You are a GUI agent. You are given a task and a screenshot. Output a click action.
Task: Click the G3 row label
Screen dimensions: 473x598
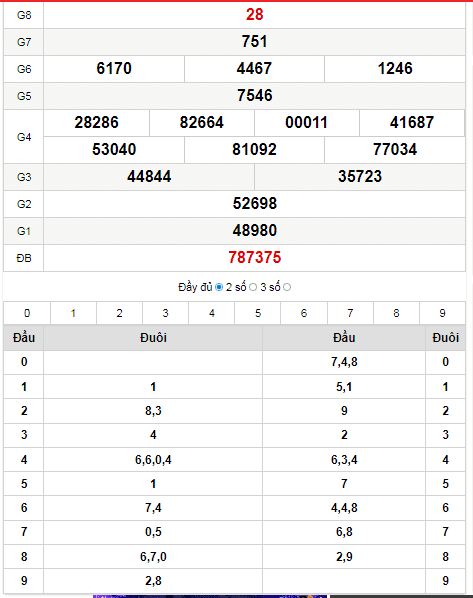24,177
